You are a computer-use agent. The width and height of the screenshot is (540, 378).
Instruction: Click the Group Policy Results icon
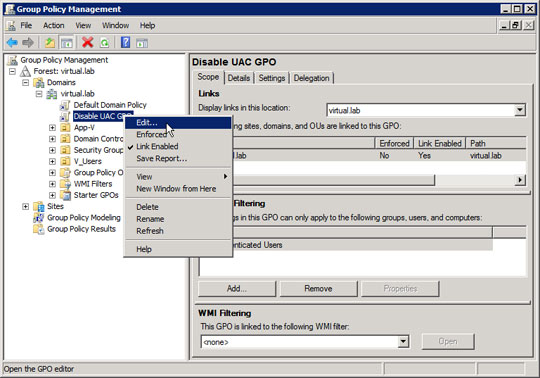[39, 229]
